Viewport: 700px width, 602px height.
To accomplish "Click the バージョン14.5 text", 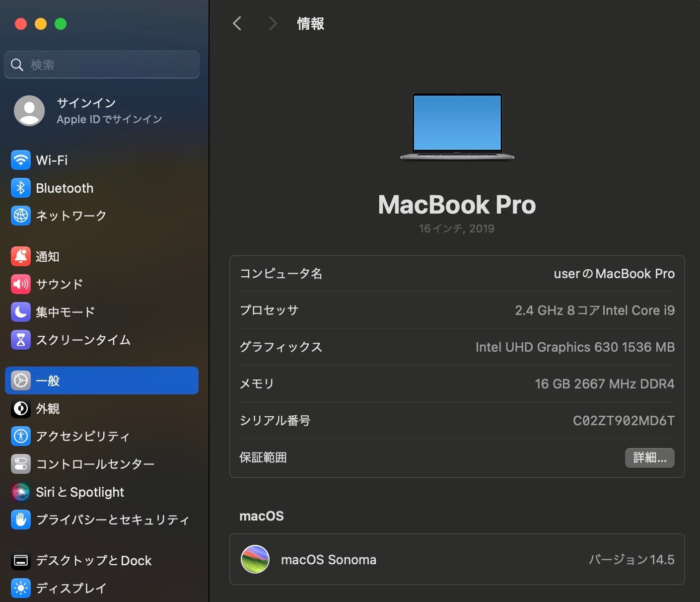I will tap(631, 560).
